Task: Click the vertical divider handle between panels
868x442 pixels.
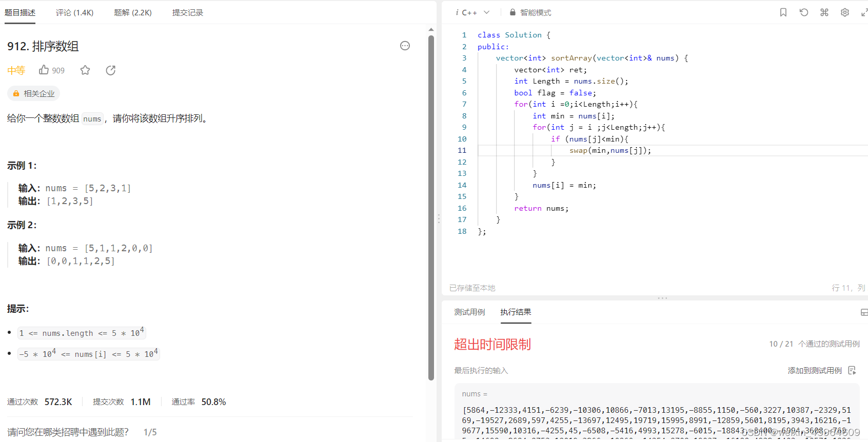Action: (x=439, y=218)
